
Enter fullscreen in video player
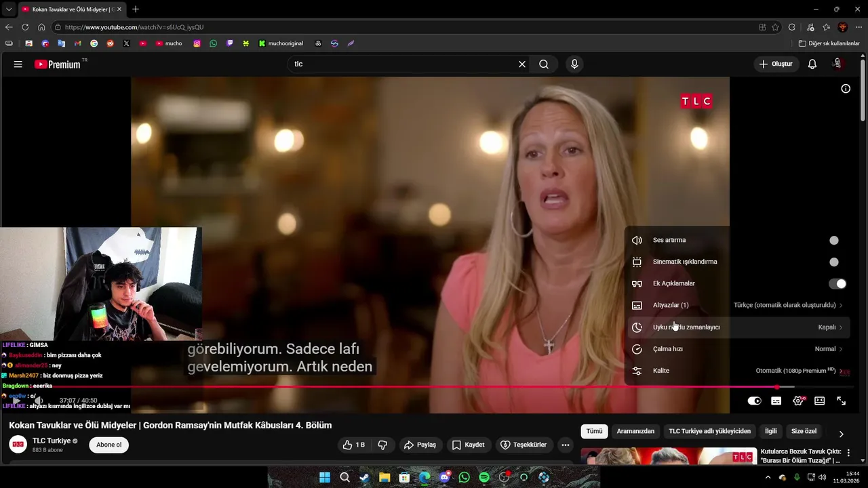[842, 401]
